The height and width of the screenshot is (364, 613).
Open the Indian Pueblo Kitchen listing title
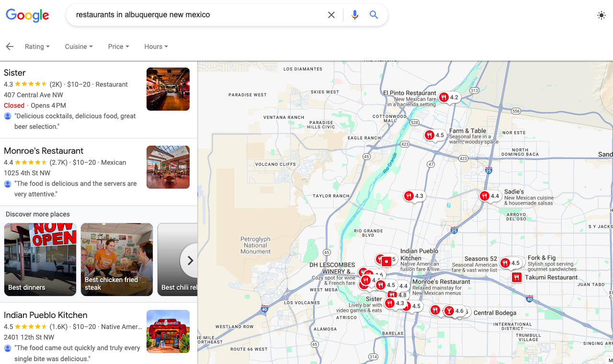click(45, 315)
